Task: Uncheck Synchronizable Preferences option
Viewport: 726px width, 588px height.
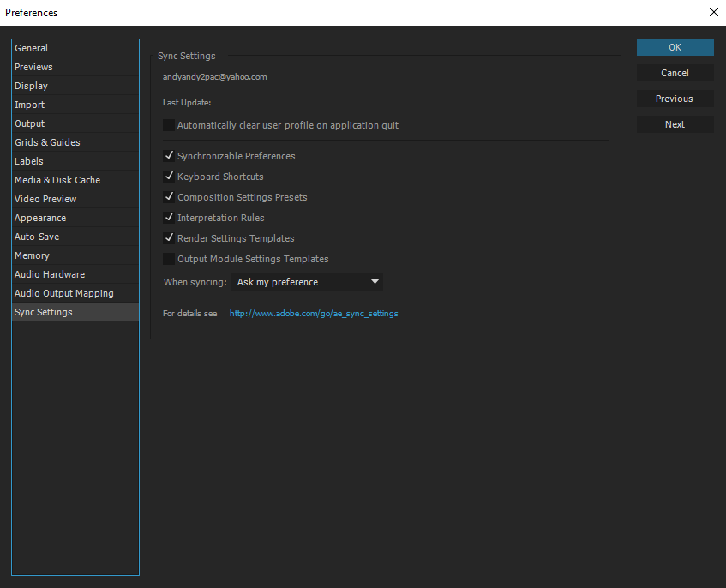Action: [169, 156]
